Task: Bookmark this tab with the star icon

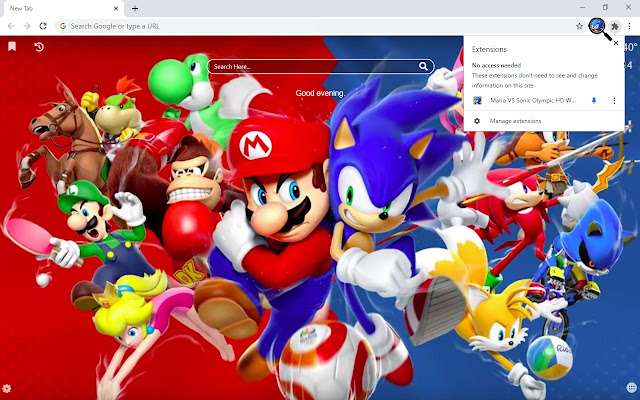Action: pos(579,26)
